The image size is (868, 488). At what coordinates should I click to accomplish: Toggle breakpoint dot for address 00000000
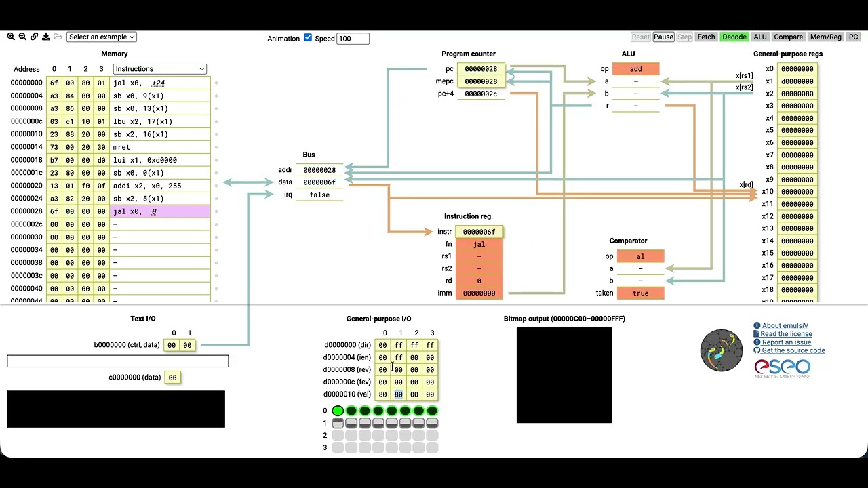216,83
